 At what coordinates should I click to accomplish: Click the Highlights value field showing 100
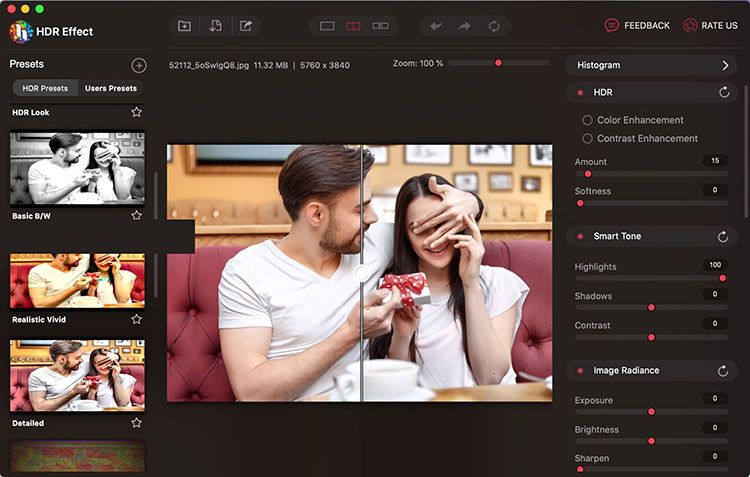click(x=715, y=265)
